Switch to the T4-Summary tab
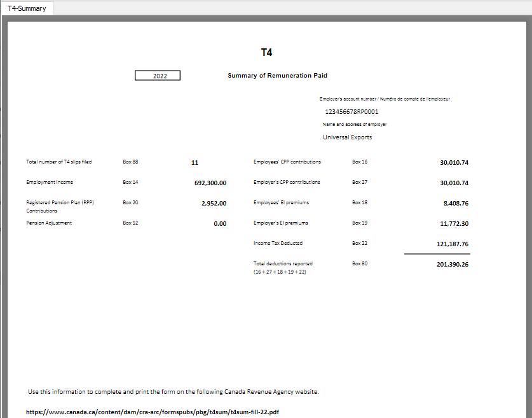532x418 pixels. coord(27,8)
